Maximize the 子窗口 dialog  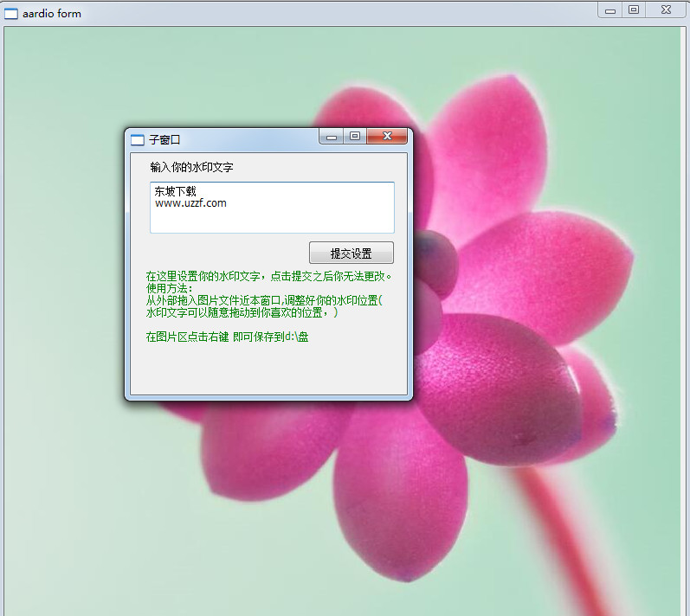(x=355, y=137)
